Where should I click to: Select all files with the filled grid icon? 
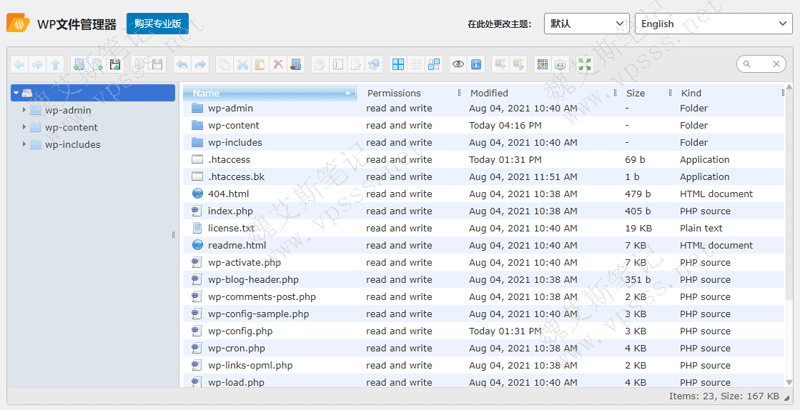pyautogui.click(x=398, y=64)
